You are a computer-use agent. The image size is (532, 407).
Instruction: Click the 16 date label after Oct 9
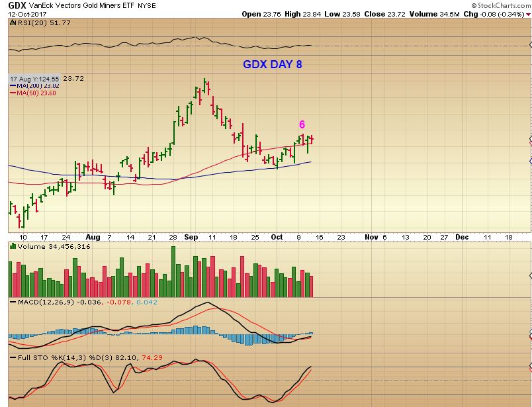[320, 238]
